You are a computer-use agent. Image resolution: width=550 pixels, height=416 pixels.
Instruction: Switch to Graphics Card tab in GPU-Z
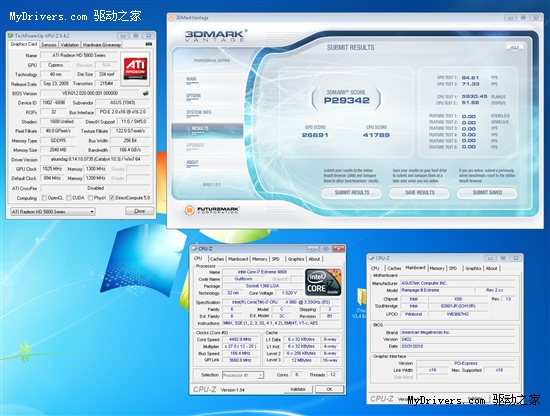click(x=24, y=44)
